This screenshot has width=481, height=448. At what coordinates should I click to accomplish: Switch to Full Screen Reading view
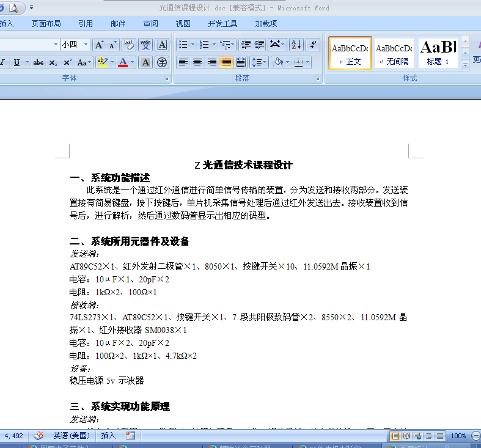[x=407, y=436]
